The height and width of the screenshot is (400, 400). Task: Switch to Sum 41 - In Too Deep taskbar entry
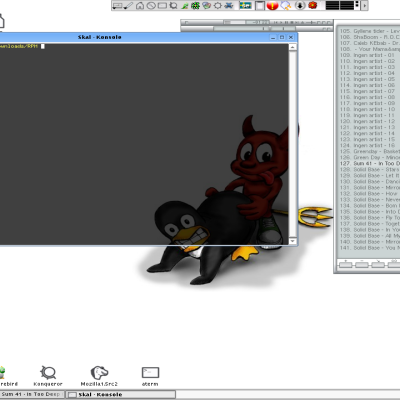coord(32,394)
